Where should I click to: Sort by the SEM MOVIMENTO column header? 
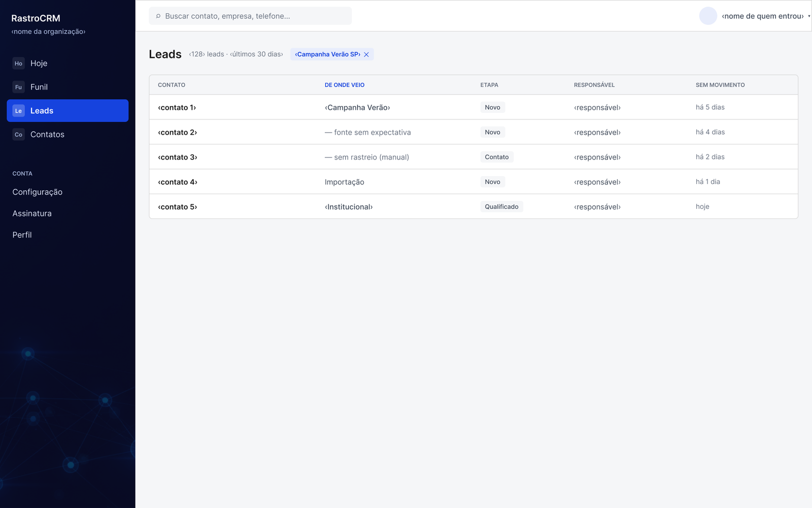pos(720,85)
